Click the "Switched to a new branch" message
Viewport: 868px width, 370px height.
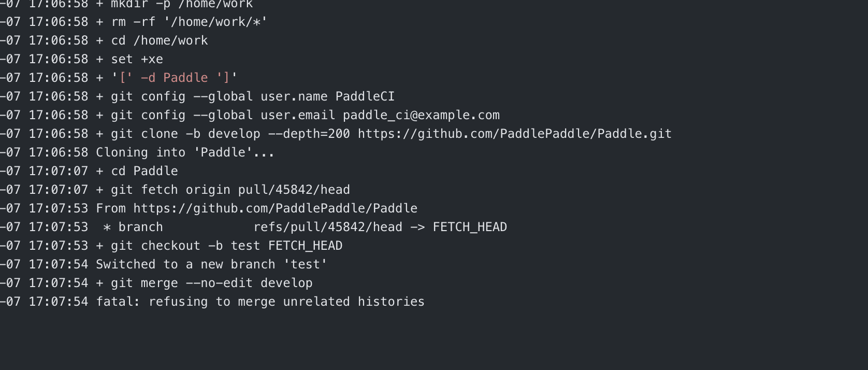(211, 264)
